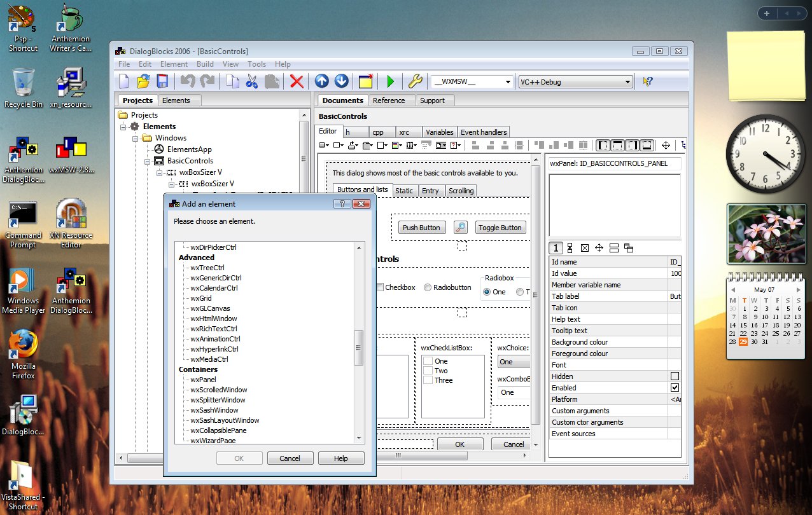Open the __WXMSW__ platform dropdown
Image resolution: width=812 pixels, height=515 pixels.
point(508,81)
